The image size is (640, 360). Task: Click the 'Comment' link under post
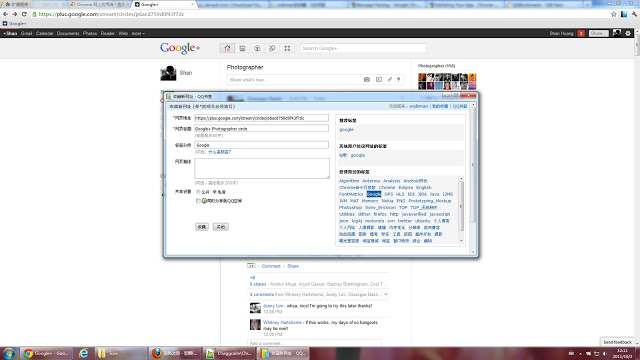click(x=271, y=266)
